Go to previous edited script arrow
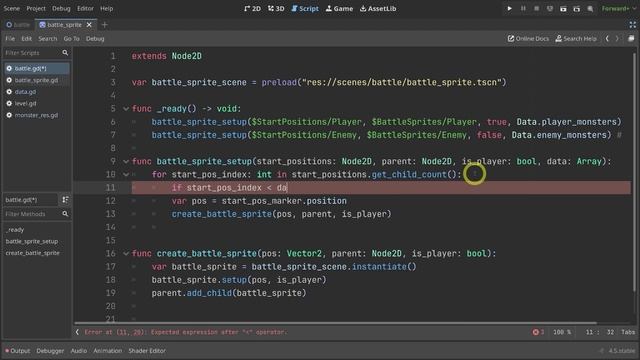 607,39
